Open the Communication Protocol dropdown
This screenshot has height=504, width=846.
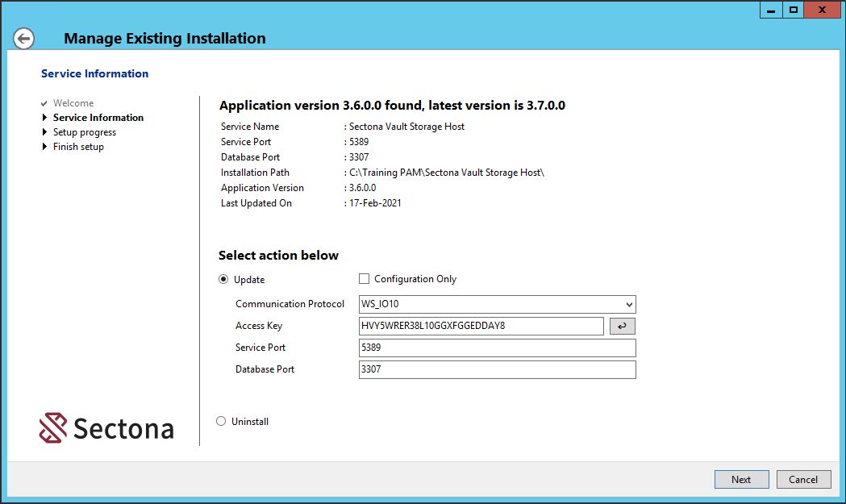[x=497, y=304]
